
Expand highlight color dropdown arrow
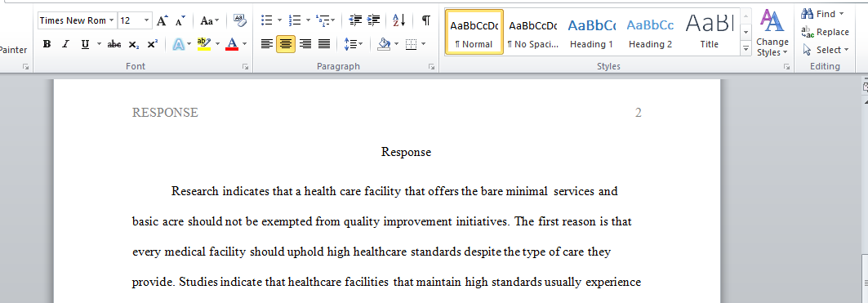tap(217, 44)
